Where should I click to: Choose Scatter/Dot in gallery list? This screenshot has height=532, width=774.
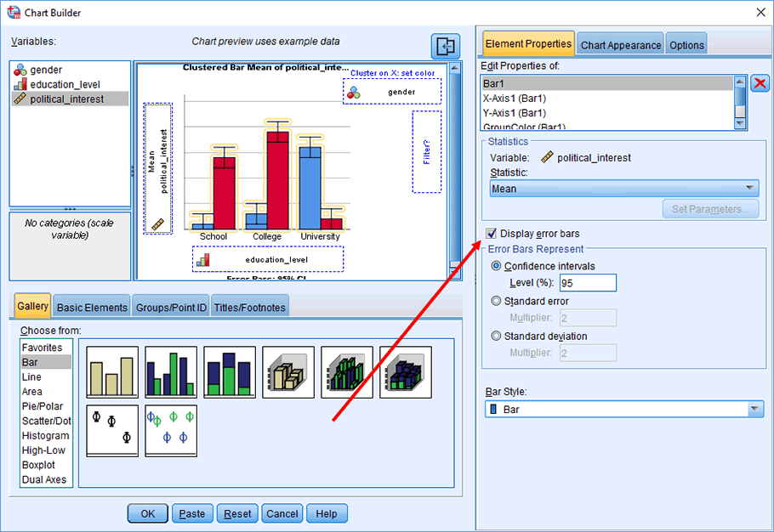tap(46, 421)
